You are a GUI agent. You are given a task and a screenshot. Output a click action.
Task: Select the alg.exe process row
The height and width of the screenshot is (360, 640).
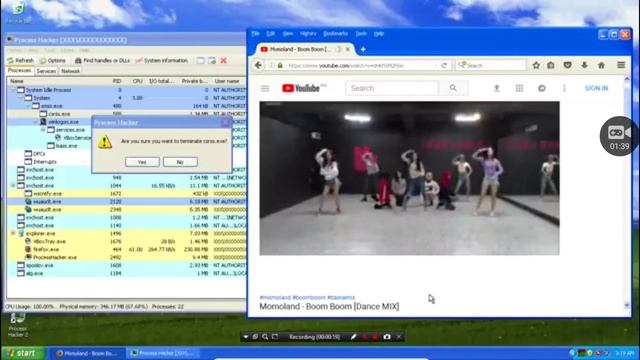[127, 273]
